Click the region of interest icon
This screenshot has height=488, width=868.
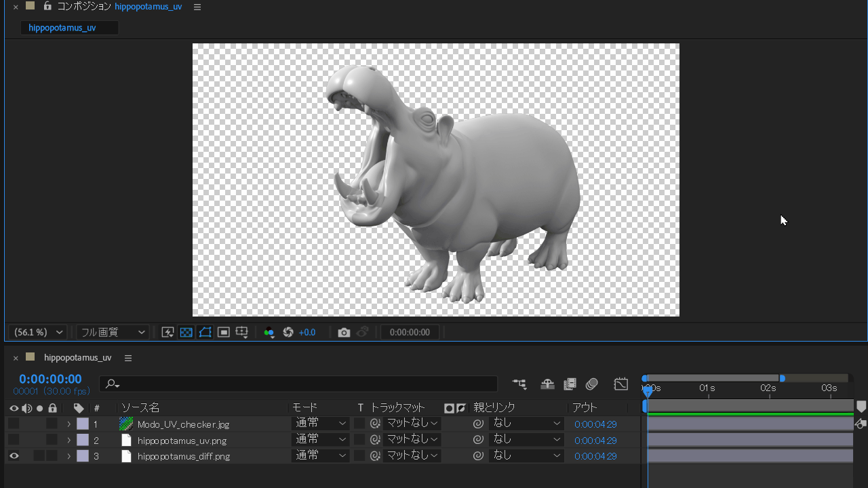click(223, 332)
